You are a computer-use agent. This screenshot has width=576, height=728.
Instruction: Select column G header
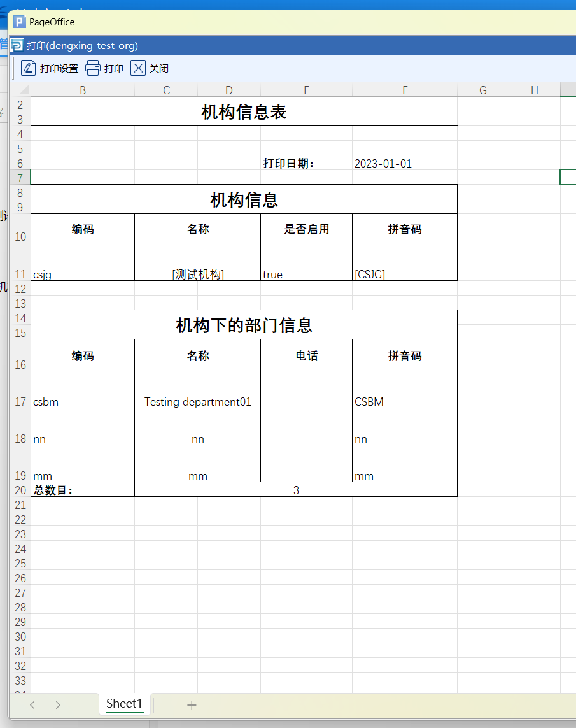(x=483, y=90)
